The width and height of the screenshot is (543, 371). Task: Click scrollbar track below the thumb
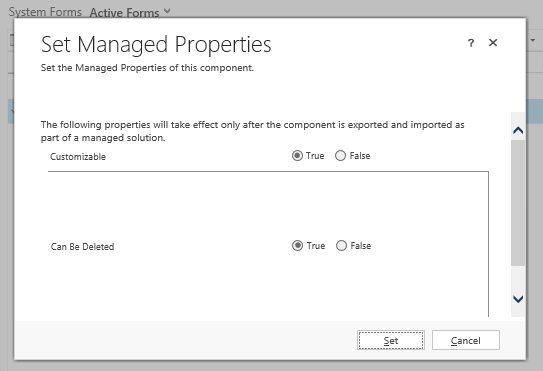518,279
